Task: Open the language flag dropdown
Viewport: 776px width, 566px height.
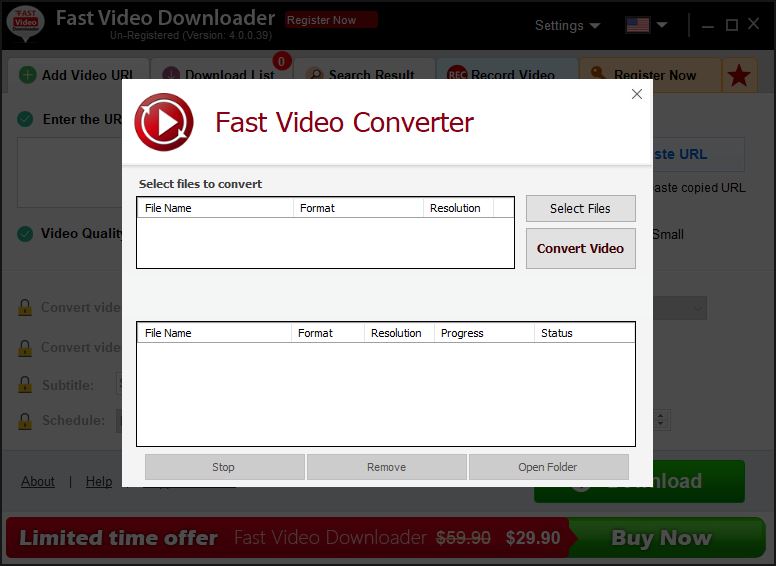Action: point(662,25)
